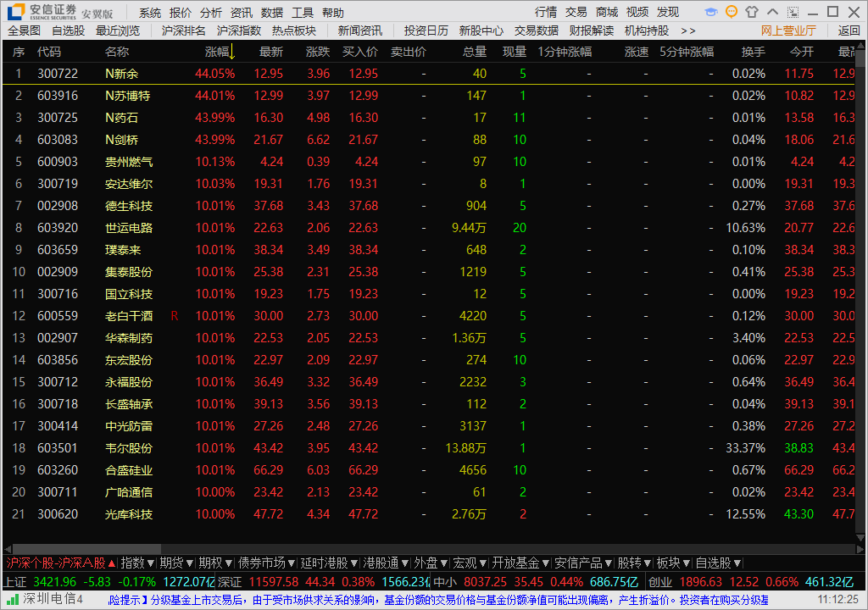Open the 期货 dropdown tab
Image resolution: width=868 pixels, height=610 pixels.
(176, 563)
